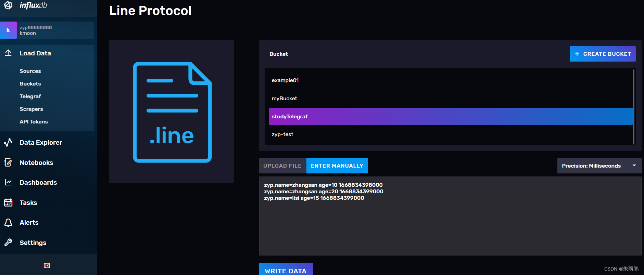Click the .line file illustration
This screenshot has width=644, height=275.
click(x=172, y=112)
